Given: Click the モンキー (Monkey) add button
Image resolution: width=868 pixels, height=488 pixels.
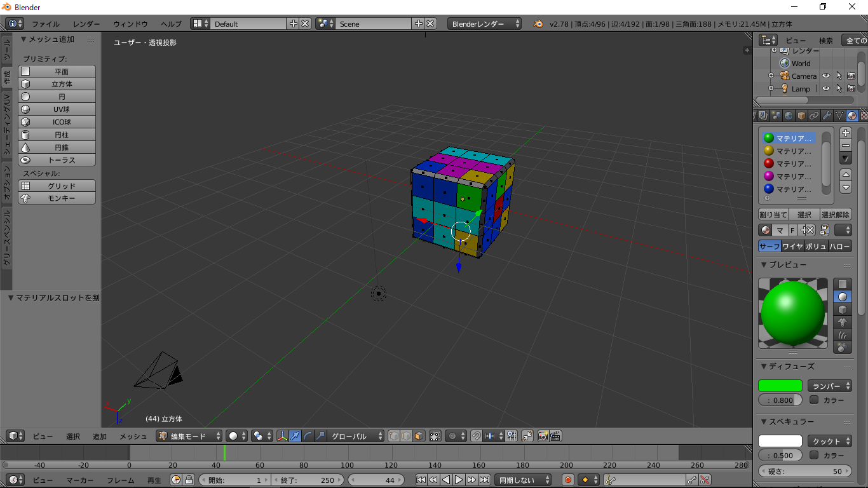Looking at the screenshot, I should coord(57,198).
